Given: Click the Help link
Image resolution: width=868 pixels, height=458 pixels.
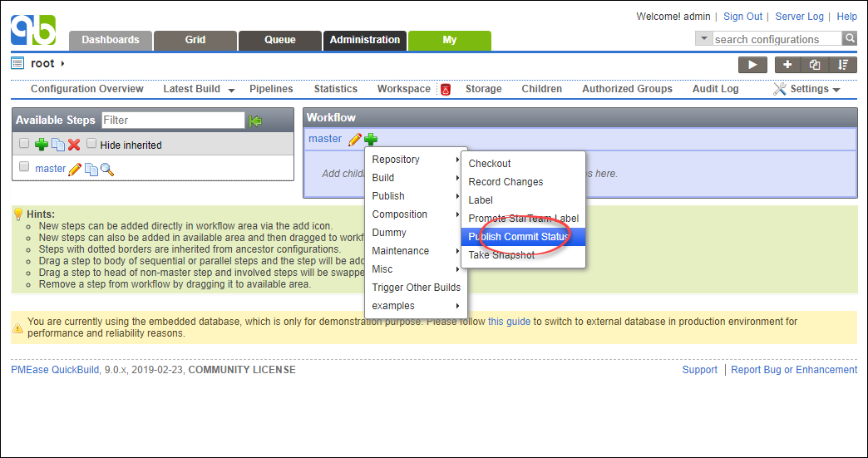Looking at the screenshot, I should click(x=847, y=17).
